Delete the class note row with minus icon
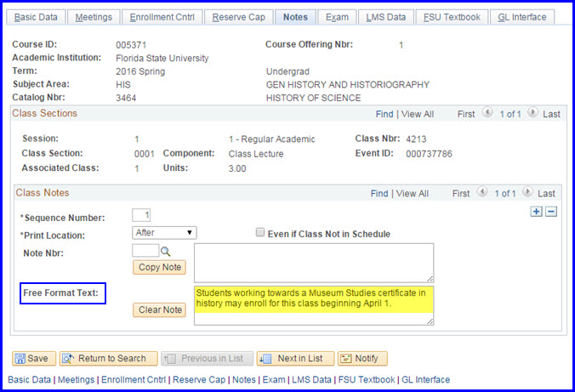The image size is (575, 392). point(551,212)
